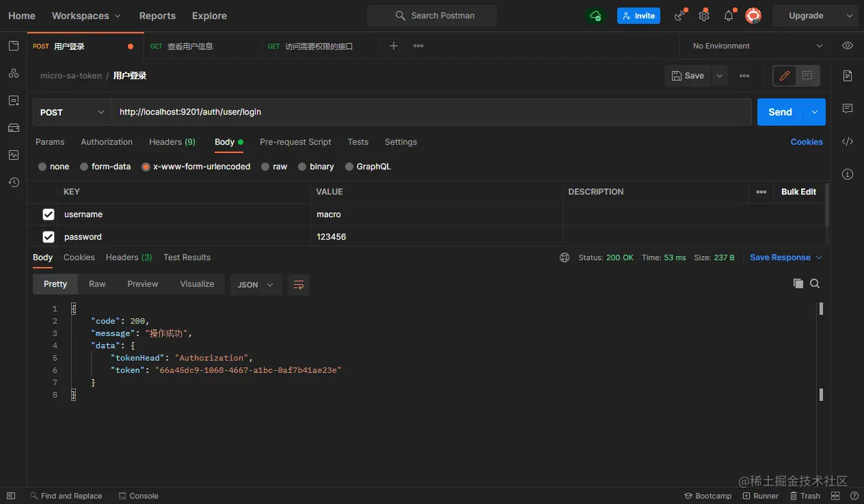Open the No Environment selector

click(x=758, y=46)
